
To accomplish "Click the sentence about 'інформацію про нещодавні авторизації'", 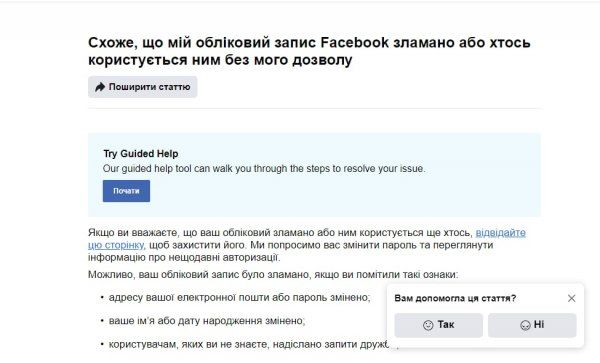I will [184, 257].
